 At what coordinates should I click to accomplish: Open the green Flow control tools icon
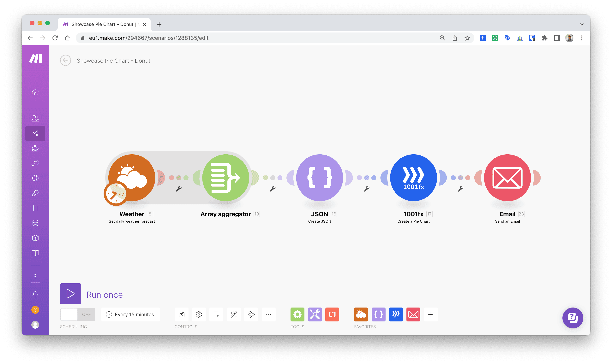coord(297,314)
